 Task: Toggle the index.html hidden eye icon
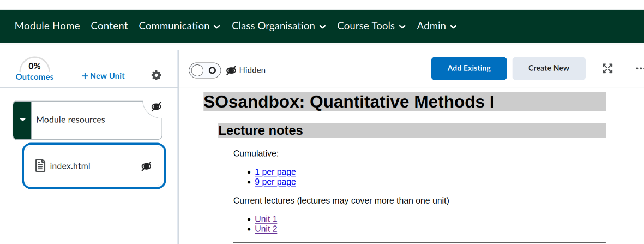[146, 166]
